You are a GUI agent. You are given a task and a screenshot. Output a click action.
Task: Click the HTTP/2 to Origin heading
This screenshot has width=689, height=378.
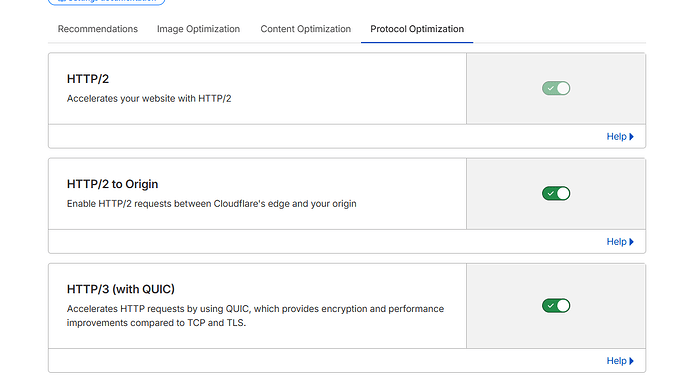point(112,184)
